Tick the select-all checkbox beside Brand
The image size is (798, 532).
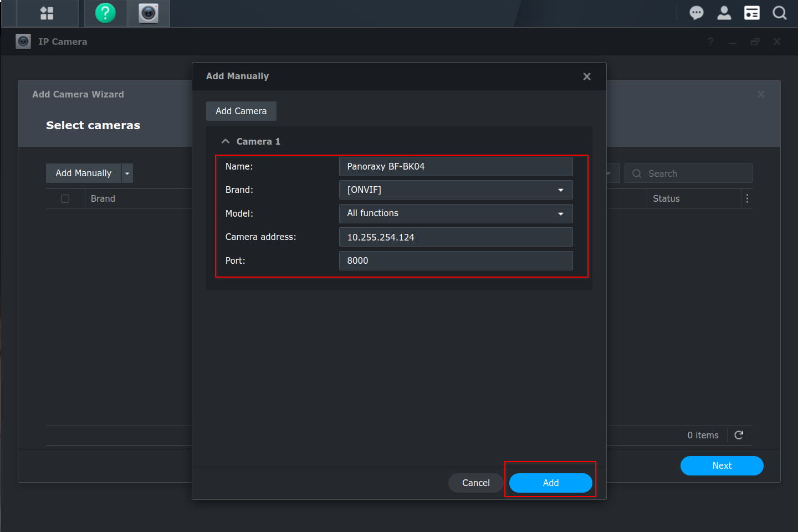[x=65, y=198]
